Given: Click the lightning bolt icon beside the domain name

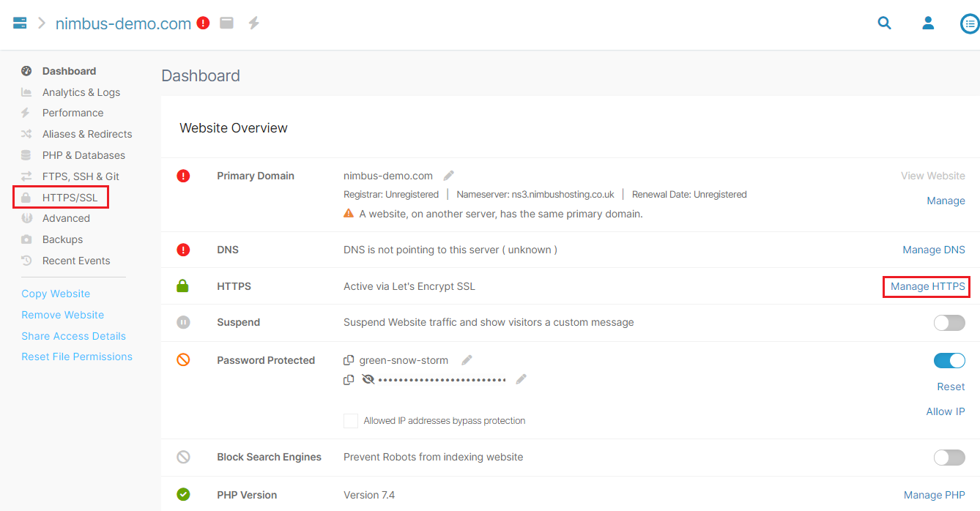Looking at the screenshot, I should coord(253,23).
